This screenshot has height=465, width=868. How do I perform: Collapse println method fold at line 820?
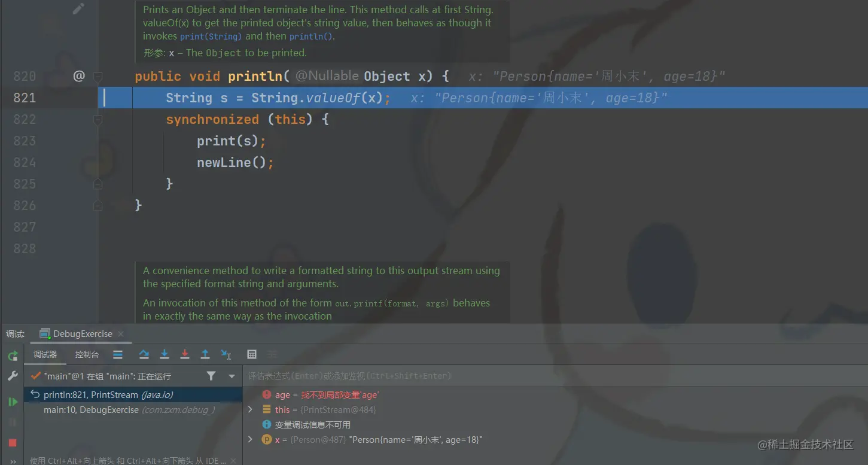coord(98,76)
